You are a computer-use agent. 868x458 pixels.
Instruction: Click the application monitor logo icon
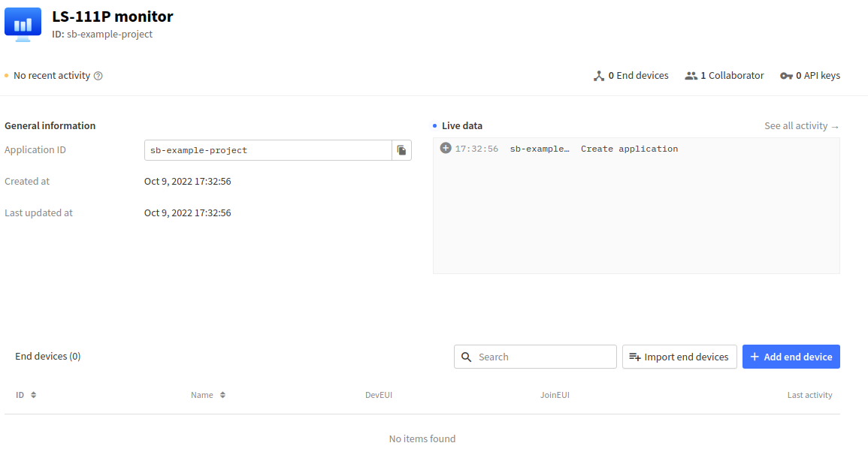click(x=23, y=23)
